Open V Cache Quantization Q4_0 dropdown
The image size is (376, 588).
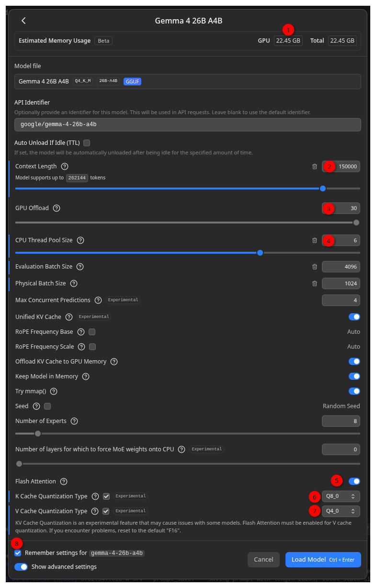coord(341,511)
